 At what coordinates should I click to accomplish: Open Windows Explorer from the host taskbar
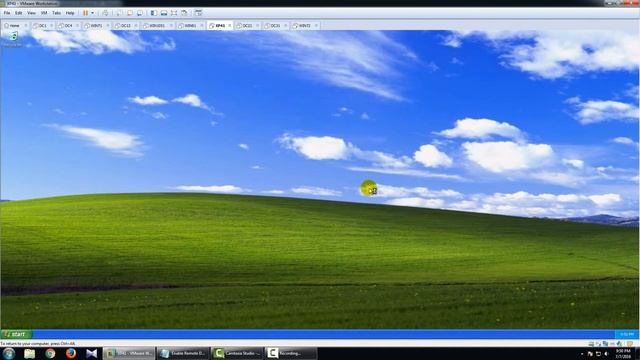pyautogui.click(x=29, y=353)
